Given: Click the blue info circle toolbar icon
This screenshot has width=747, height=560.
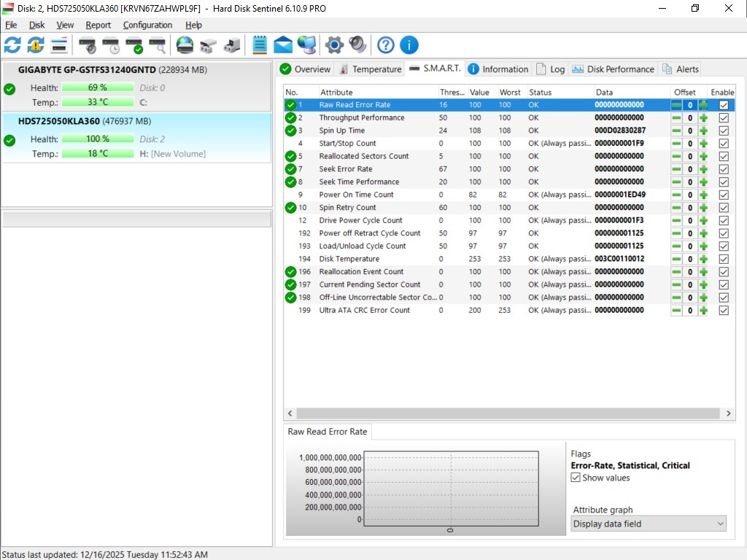Looking at the screenshot, I should [409, 45].
